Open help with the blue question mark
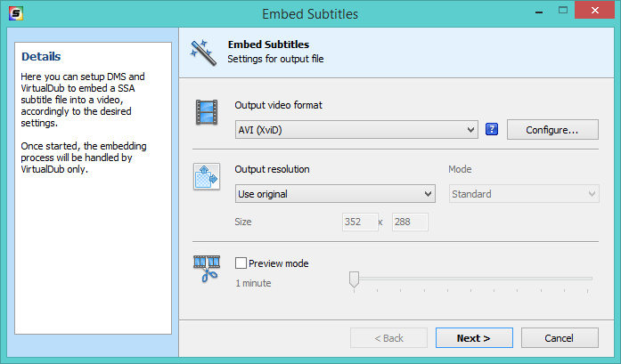This screenshot has height=364, width=621. [x=491, y=130]
